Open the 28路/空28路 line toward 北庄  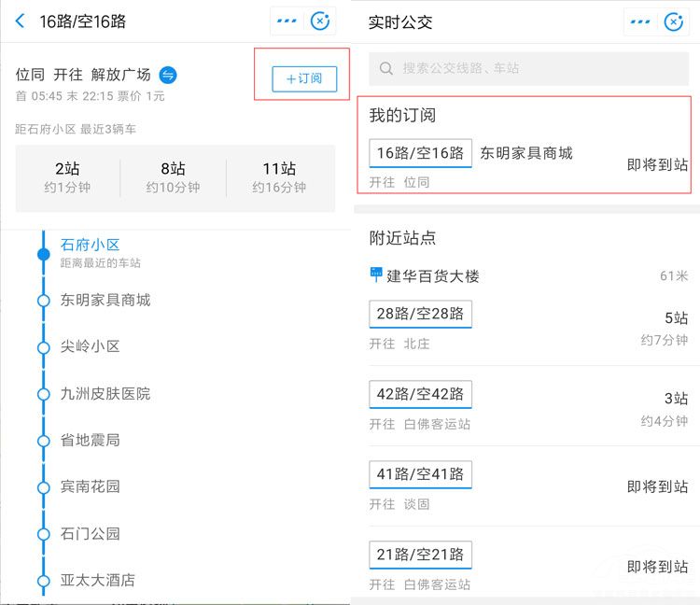420,314
